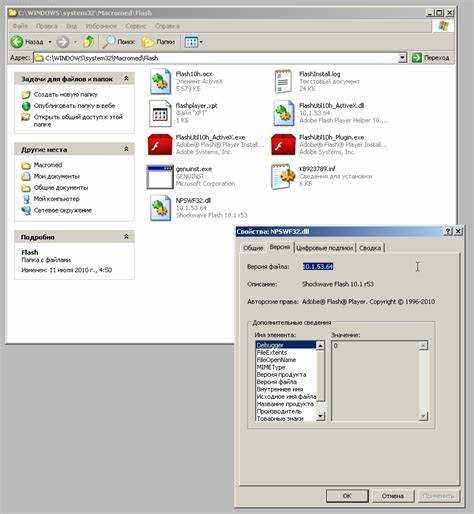Select the Flash10h.ocx file icon

(160, 81)
